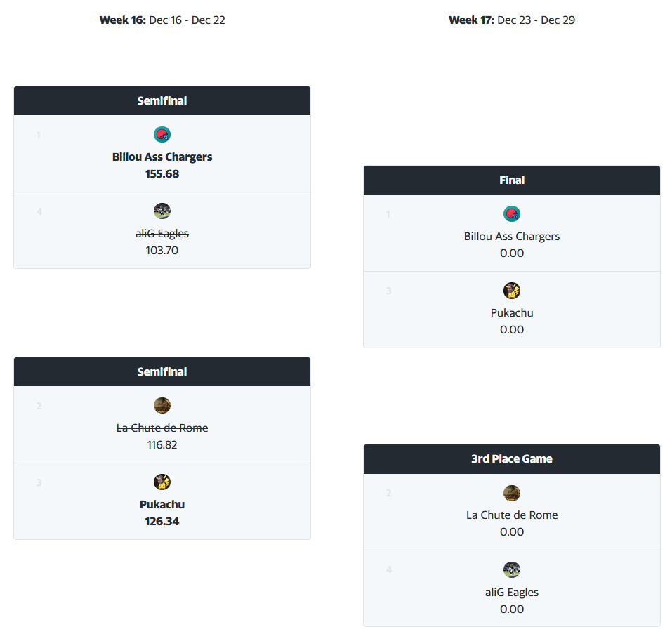Select the 116.82 score
The width and height of the screenshot is (672, 634).
[162, 444]
